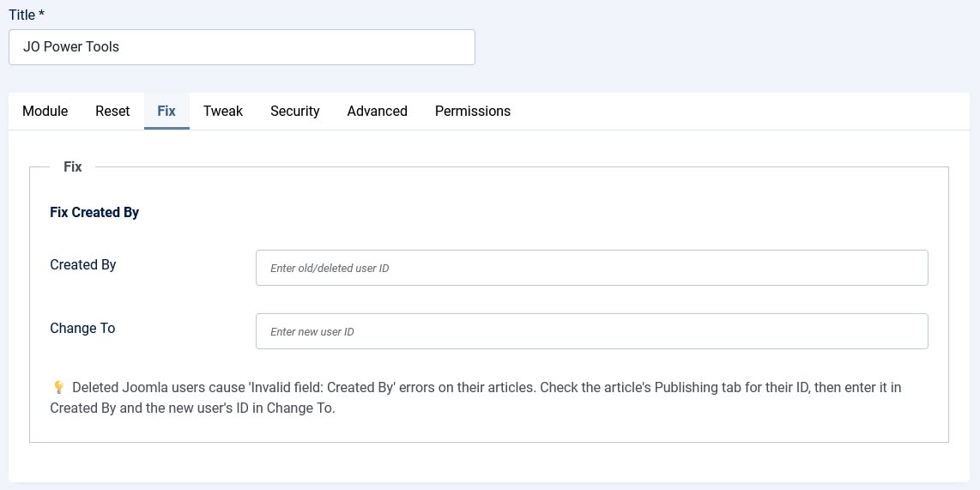
Task: Open the Tweak tab
Action: click(x=223, y=112)
